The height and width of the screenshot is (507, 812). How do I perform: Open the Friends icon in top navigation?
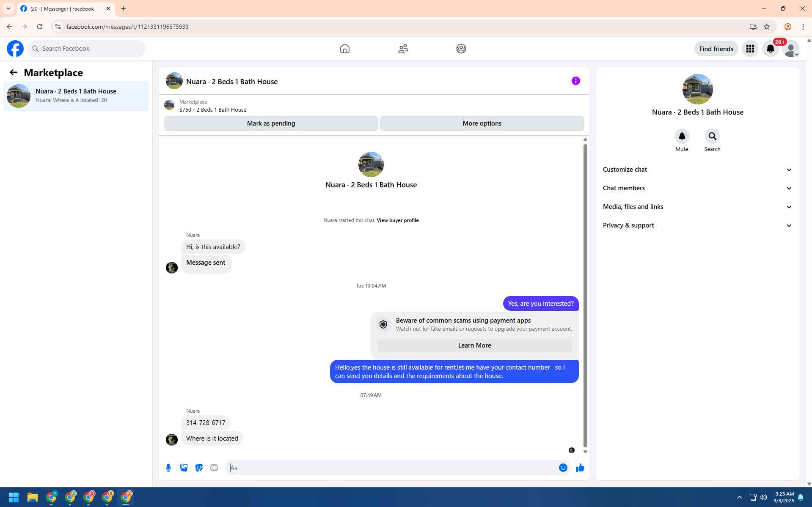[x=403, y=49]
